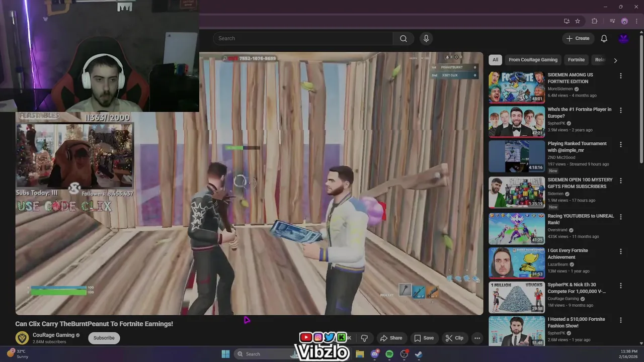The width and height of the screenshot is (644, 362).
Task: Click the Share button
Action: (391, 338)
